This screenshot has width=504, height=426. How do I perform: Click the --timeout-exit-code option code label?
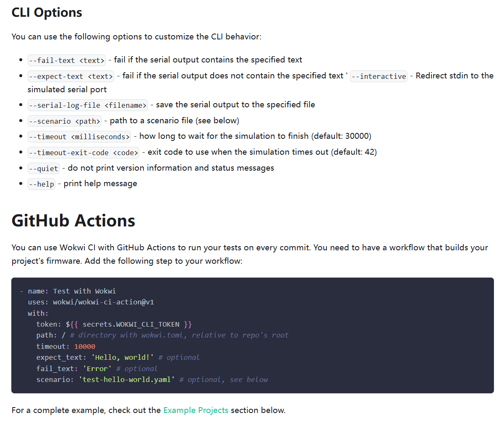pyautogui.click(x=83, y=153)
